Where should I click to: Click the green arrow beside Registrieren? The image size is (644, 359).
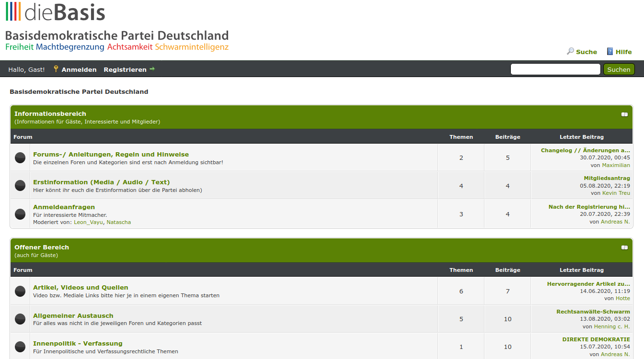point(152,69)
